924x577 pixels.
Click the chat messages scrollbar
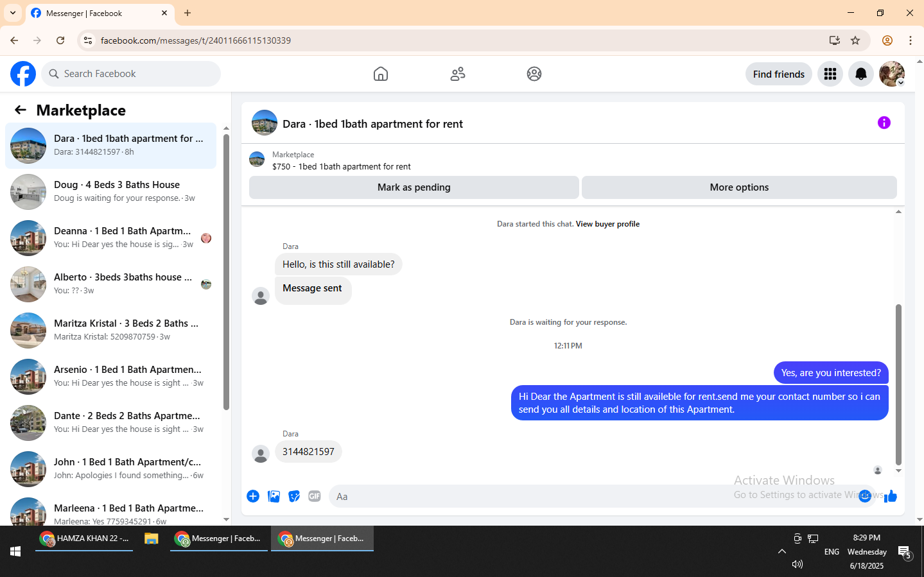pyautogui.click(x=898, y=384)
